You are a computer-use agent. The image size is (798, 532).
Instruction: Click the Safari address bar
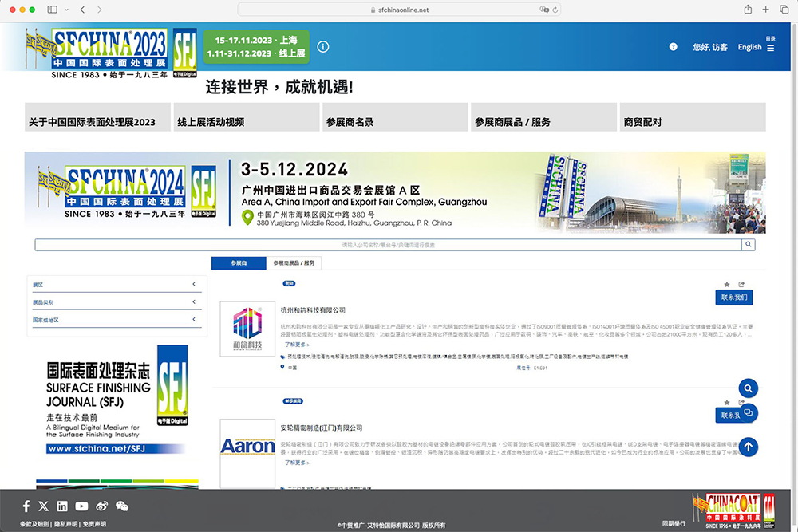pyautogui.click(x=399, y=10)
